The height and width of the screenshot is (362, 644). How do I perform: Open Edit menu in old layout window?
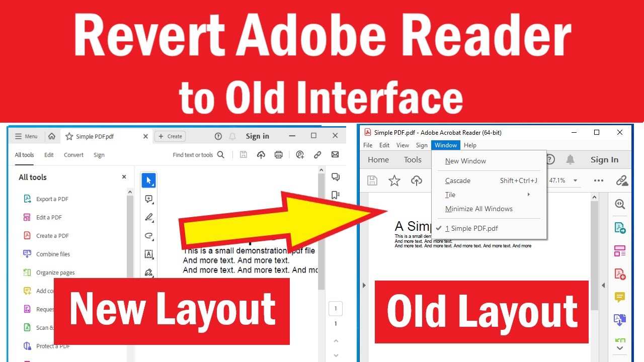pos(384,145)
